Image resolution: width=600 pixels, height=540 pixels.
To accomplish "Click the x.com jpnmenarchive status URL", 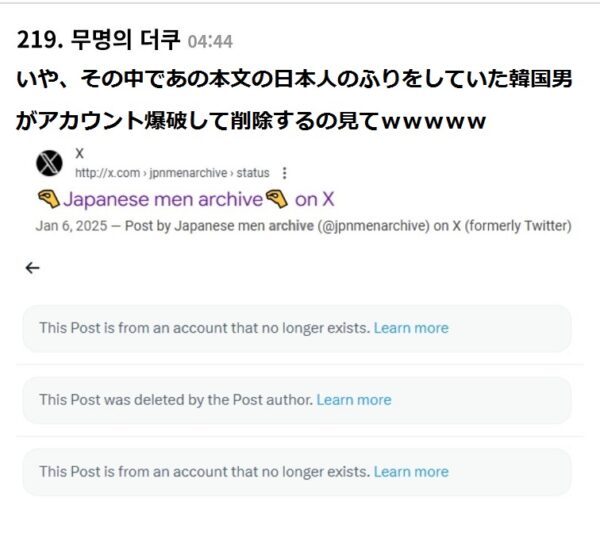I will pyautogui.click(x=172, y=173).
